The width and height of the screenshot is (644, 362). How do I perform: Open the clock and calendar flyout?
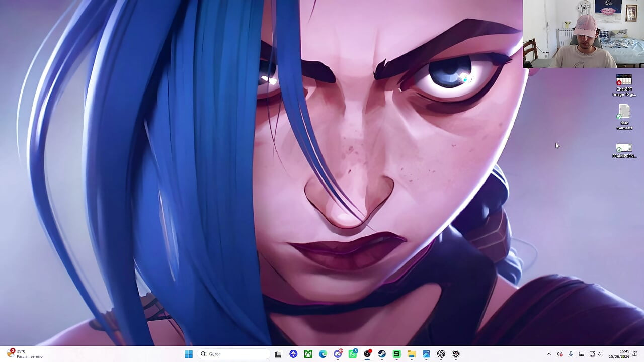click(624, 354)
